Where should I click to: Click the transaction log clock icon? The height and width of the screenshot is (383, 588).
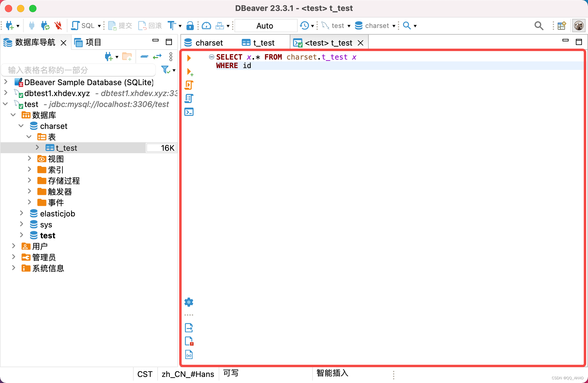(x=304, y=26)
